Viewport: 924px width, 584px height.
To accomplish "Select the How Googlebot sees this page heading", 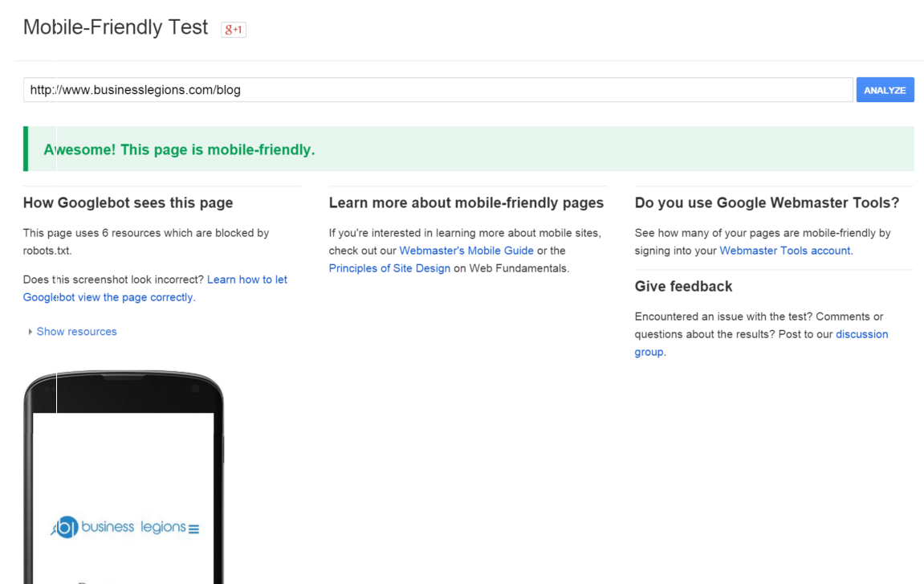I will tap(128, 203).
